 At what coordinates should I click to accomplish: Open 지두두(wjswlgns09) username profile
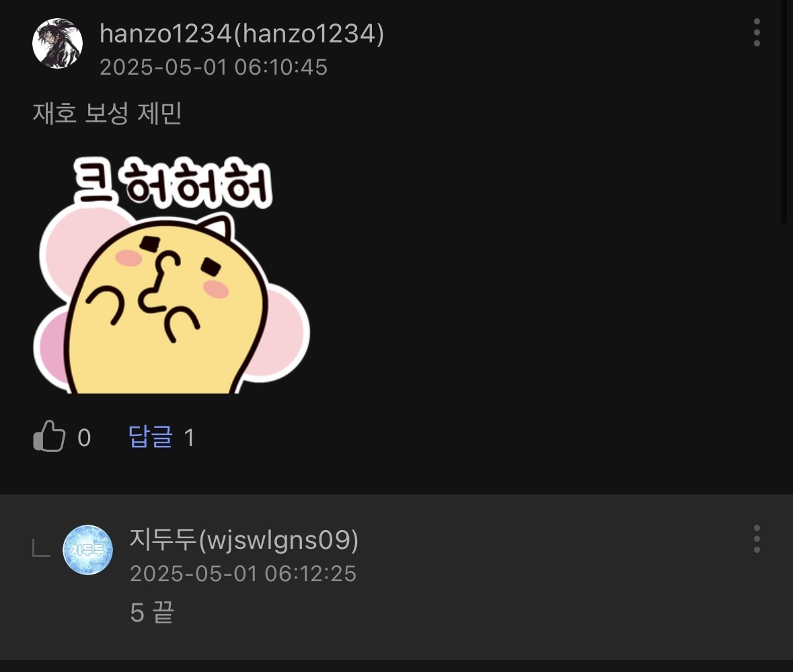click(x=244, y=539)
